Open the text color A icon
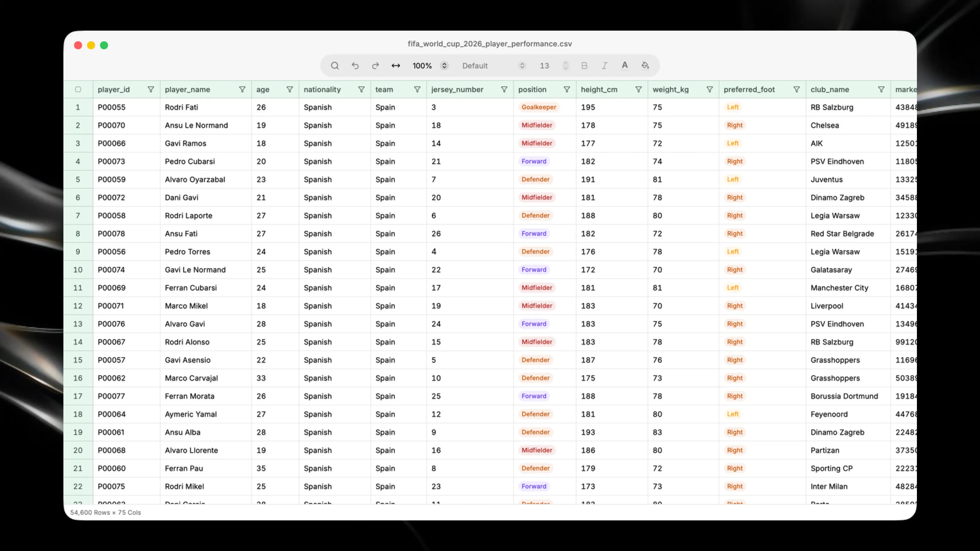 (x=625, y=66)
